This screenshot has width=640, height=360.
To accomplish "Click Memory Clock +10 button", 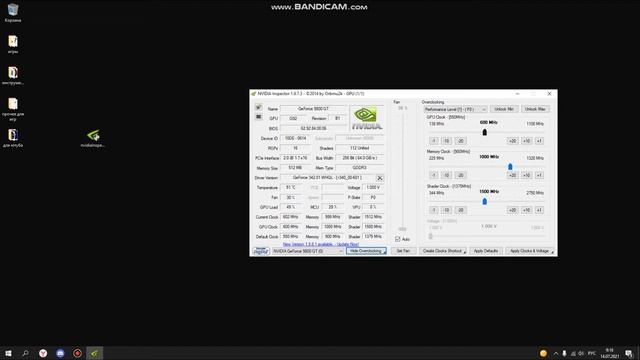I will 527,175.
